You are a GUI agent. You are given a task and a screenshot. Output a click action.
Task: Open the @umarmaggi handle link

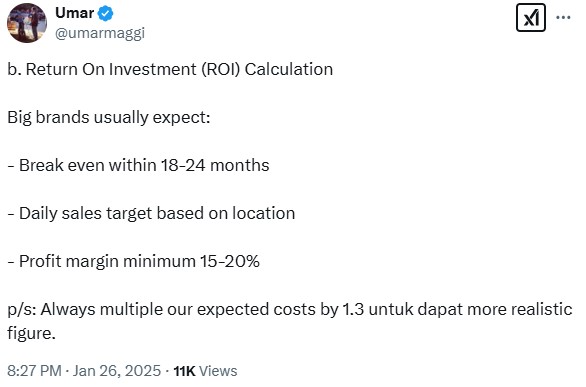(x=100, y=33)
